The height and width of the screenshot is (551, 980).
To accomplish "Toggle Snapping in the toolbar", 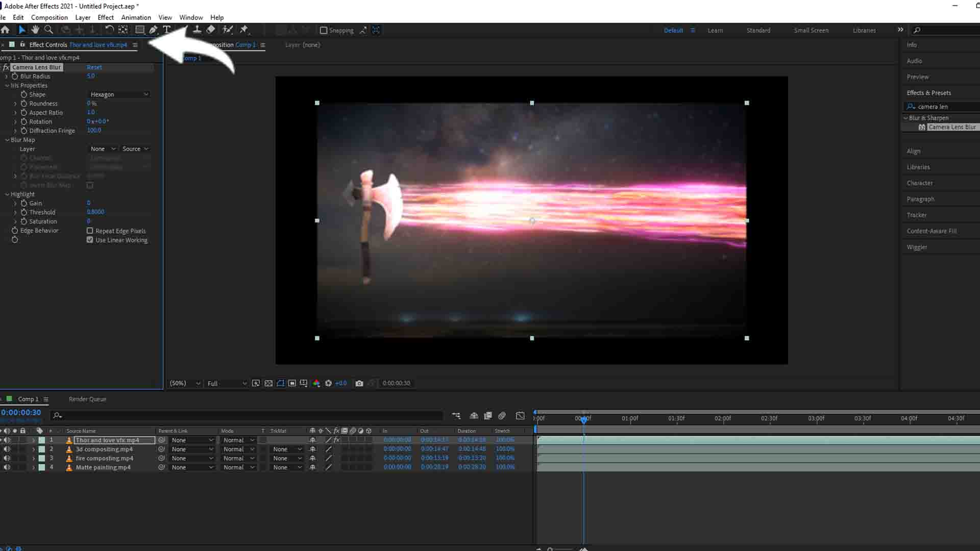I will point(324,30).
